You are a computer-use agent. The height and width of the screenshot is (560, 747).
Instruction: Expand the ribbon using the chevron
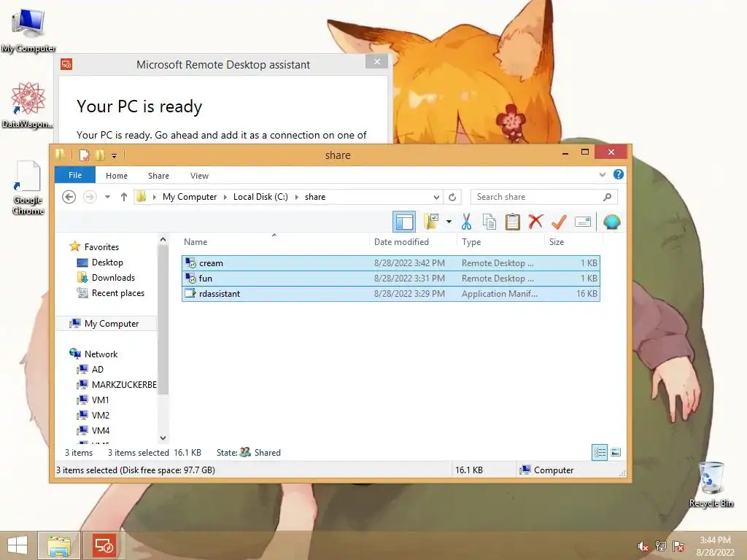[x=602, y=175]
